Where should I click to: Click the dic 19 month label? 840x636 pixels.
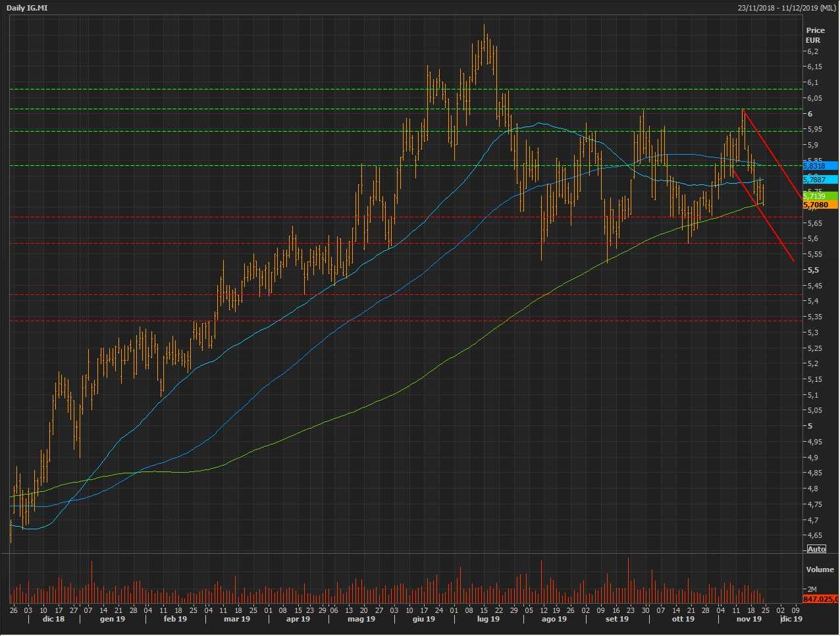pos(791,619)
